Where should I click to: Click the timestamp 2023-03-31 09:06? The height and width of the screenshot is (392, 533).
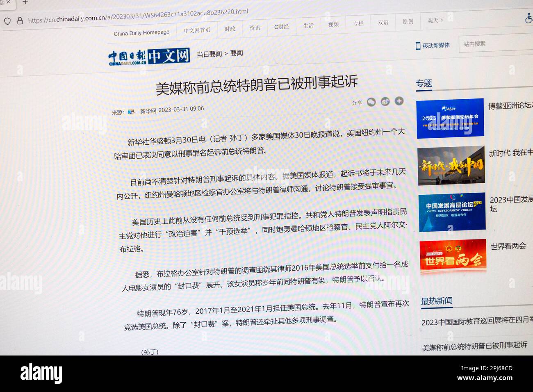[x=181, y=109]
